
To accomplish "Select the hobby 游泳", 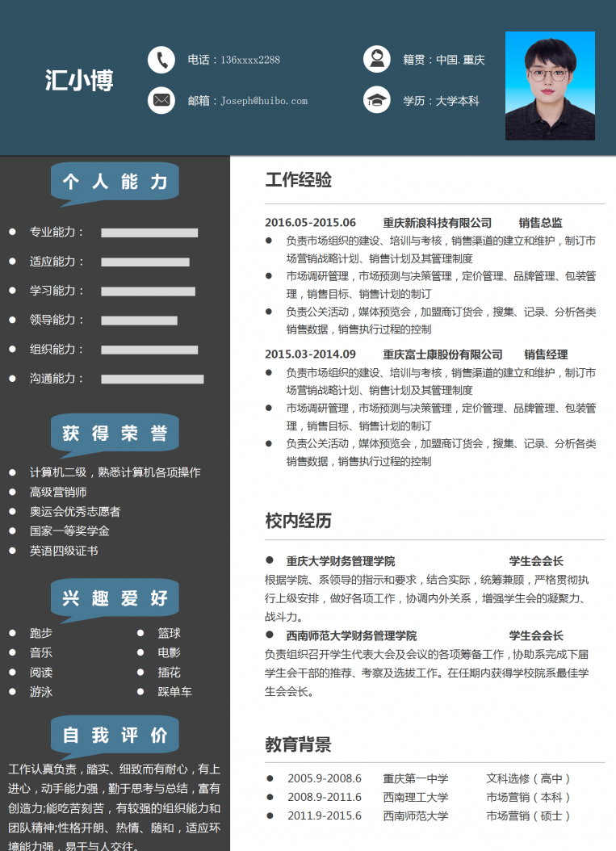I will coord(40,692).
